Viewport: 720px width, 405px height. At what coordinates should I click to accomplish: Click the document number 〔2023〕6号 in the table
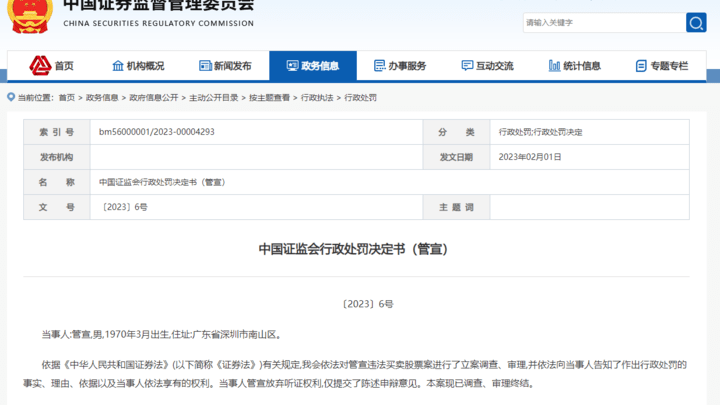(x=123, y=207)
